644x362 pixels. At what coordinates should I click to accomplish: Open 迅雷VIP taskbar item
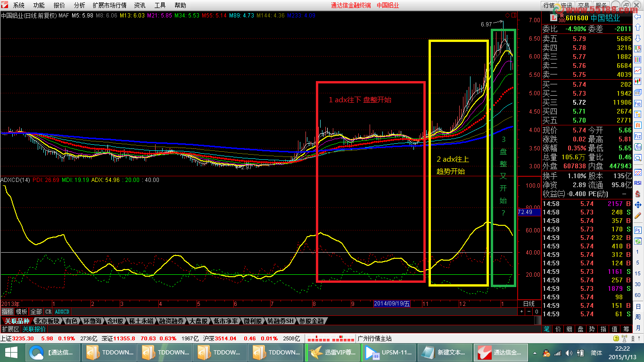[332, 352]
